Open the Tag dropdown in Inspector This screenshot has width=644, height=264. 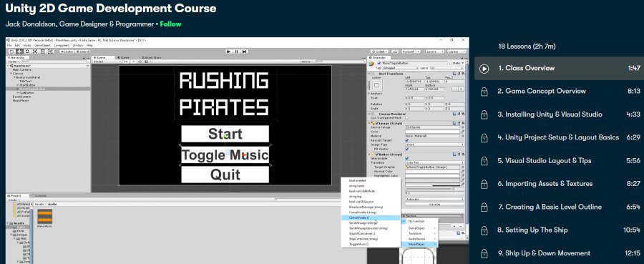[x=400, y=68]
